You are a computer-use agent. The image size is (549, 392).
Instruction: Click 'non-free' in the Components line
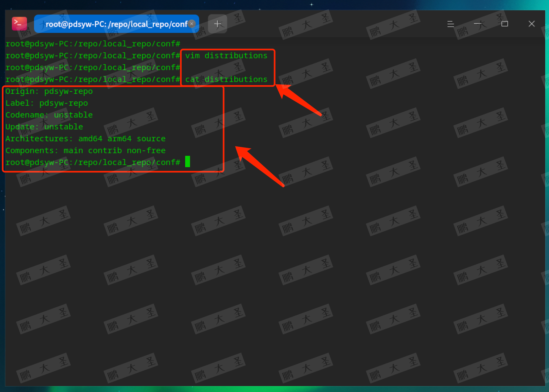tap(146, 151)
